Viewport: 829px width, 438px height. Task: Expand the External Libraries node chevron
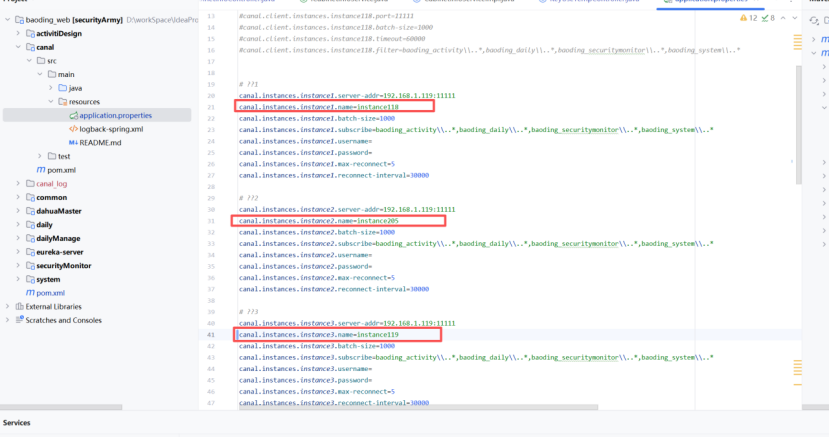[x=7, y=306]
